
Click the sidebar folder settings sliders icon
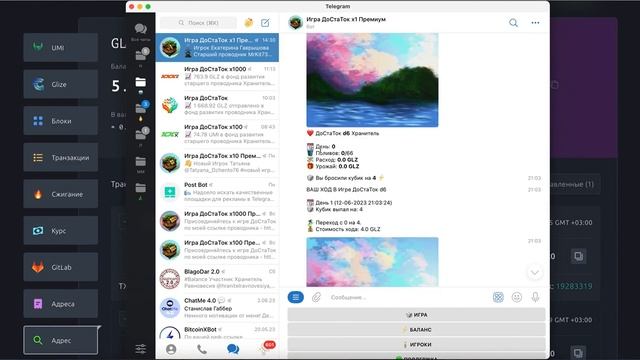click(x=141, y=349)
